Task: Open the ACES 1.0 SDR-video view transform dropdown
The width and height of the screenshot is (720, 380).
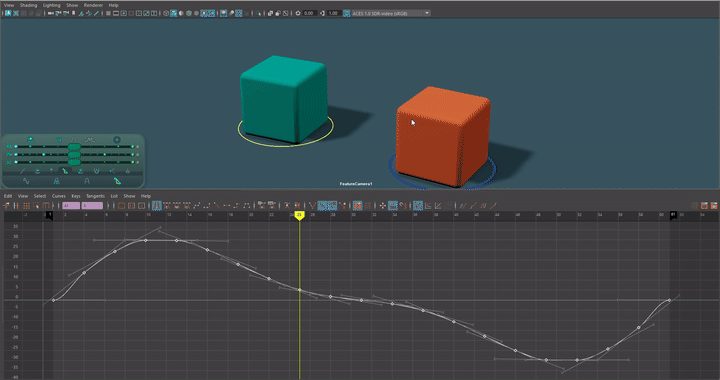Action: 391,13
